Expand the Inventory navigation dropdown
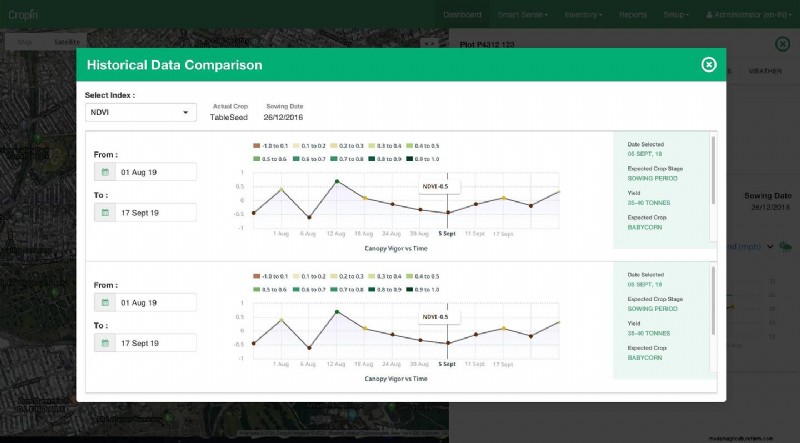 [x=583, y=15]
